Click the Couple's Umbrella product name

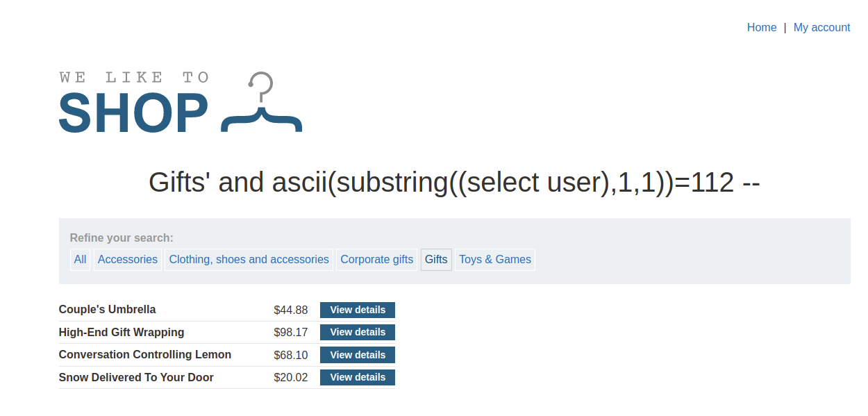107,310
